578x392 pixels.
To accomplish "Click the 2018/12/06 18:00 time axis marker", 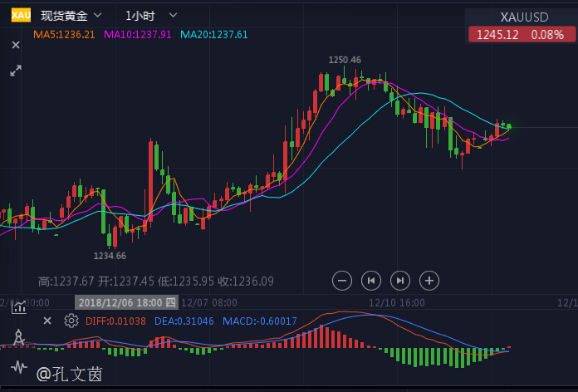I will click(126, 302).
